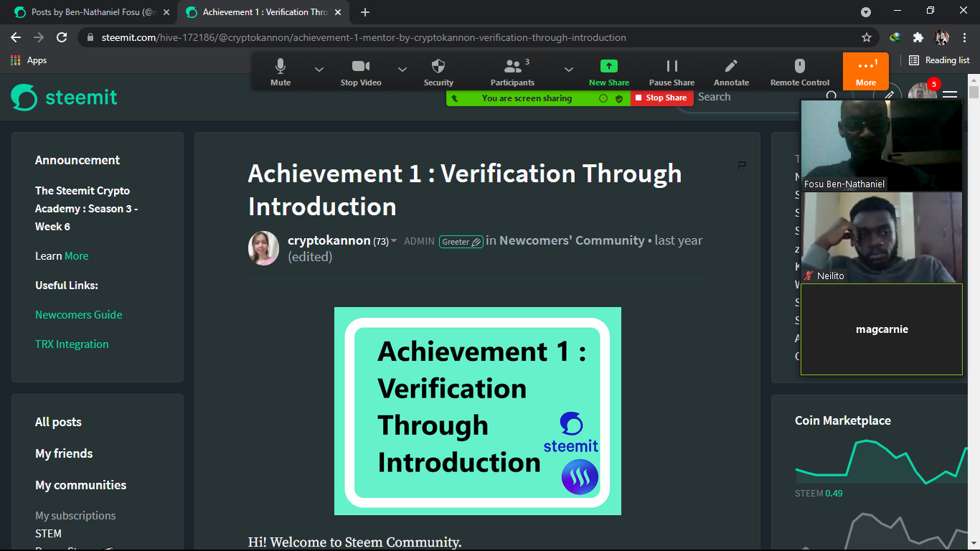This screenshot has width=980, height=551.
Task: Close the Achievement 1 browser tab
Action: 337,12
